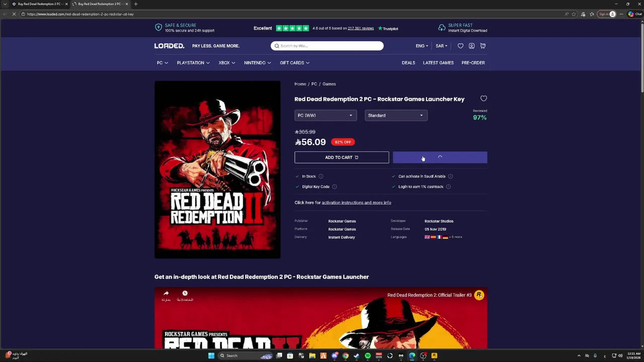Expand the PLAYSTATION navigation menu

tap(193, 63)
